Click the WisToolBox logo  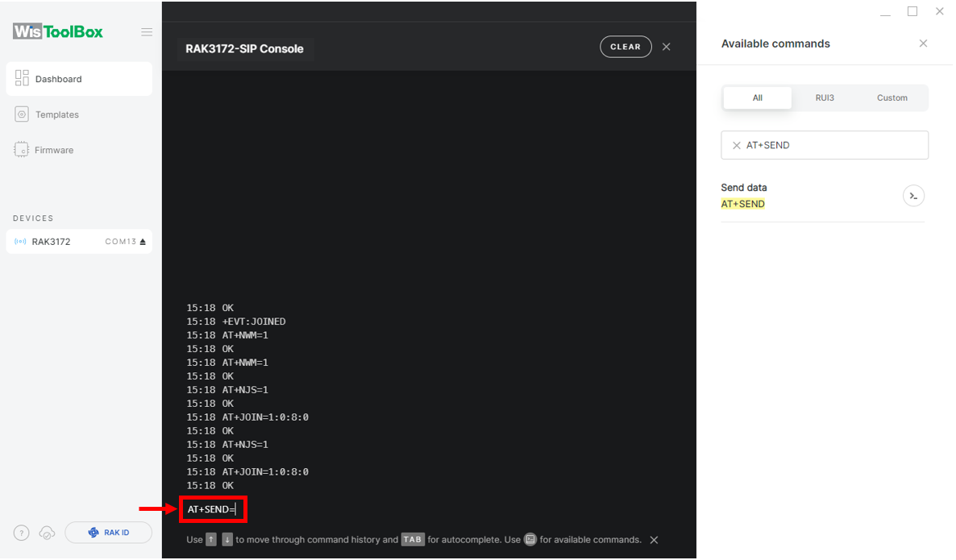point(58,31)
